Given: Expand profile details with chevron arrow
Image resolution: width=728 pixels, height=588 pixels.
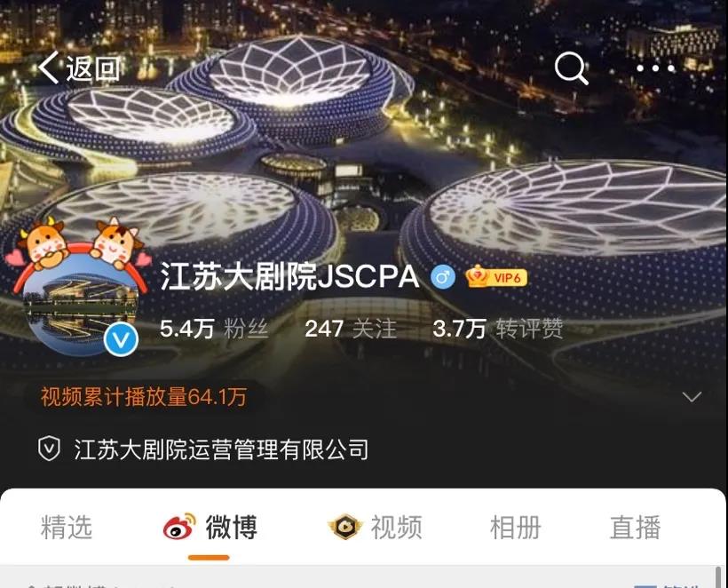Looking at the screenshot, I should [692, 397].
